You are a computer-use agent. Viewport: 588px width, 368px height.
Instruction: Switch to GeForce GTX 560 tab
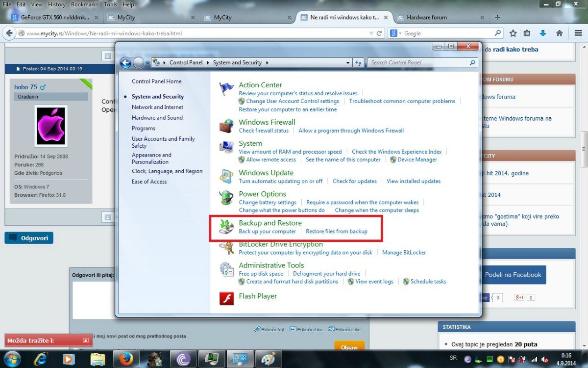pos(55,17)
